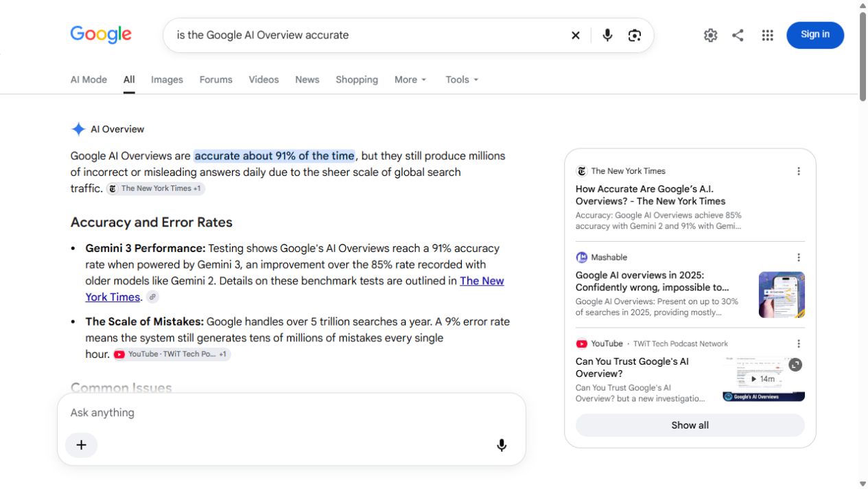Image resolution: width=868 pixels, height=489 pixels.
Task: Open New York Times card options menu
Action: 799,171
